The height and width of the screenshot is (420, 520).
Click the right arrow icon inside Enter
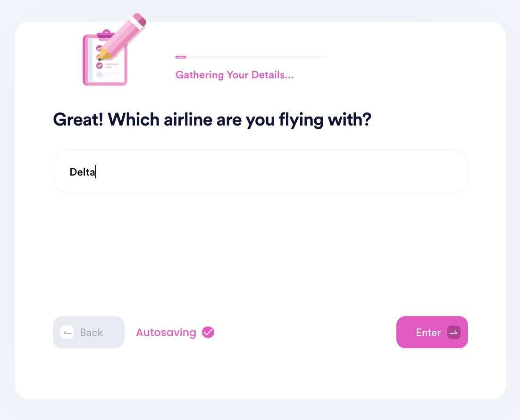tap(453, 332)
